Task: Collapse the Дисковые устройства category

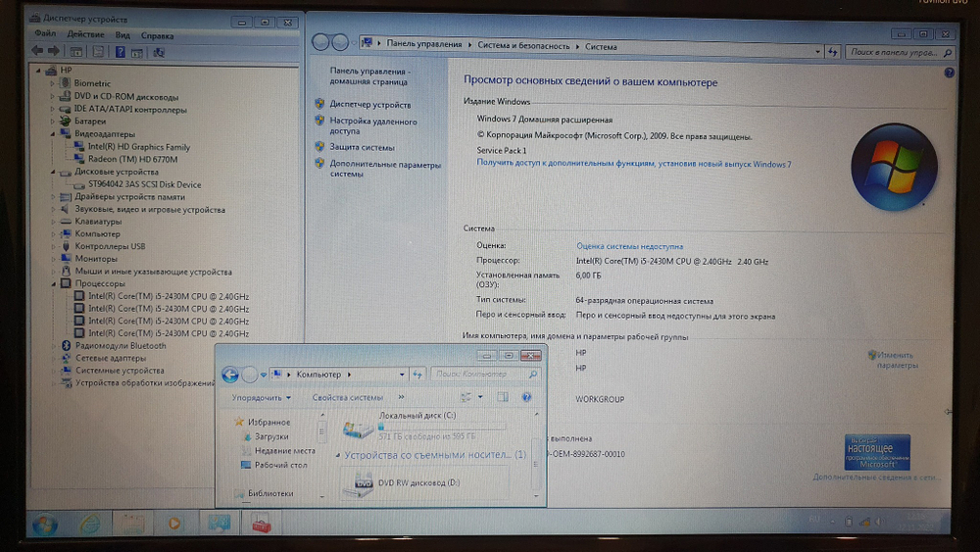Action: click(x=53, y=172)
